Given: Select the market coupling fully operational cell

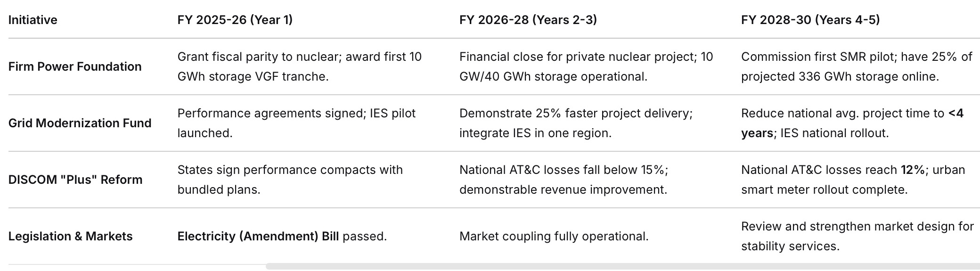Looking at the screenshot, I should click(x=554, y=236).
